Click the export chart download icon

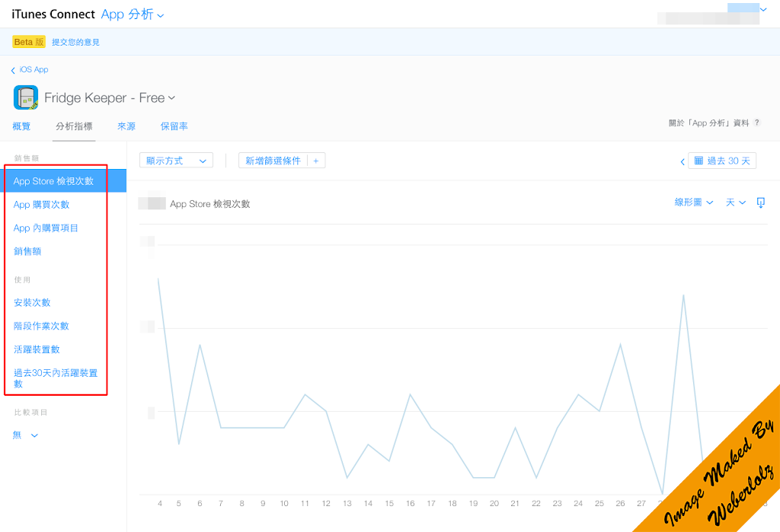pyautogui.click(x=760, y=202)
